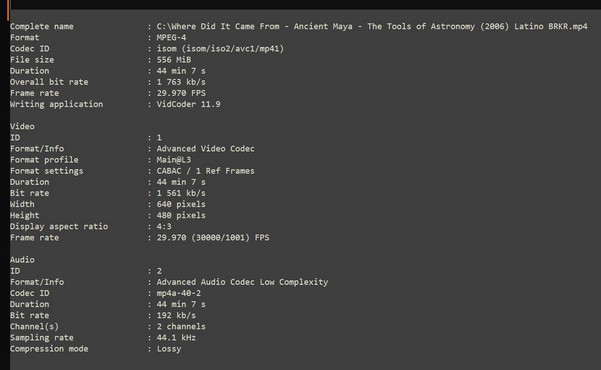Select Advanced Audio Codec Low Complexity text
The image size is (601, 370).
tap(242, 282)
